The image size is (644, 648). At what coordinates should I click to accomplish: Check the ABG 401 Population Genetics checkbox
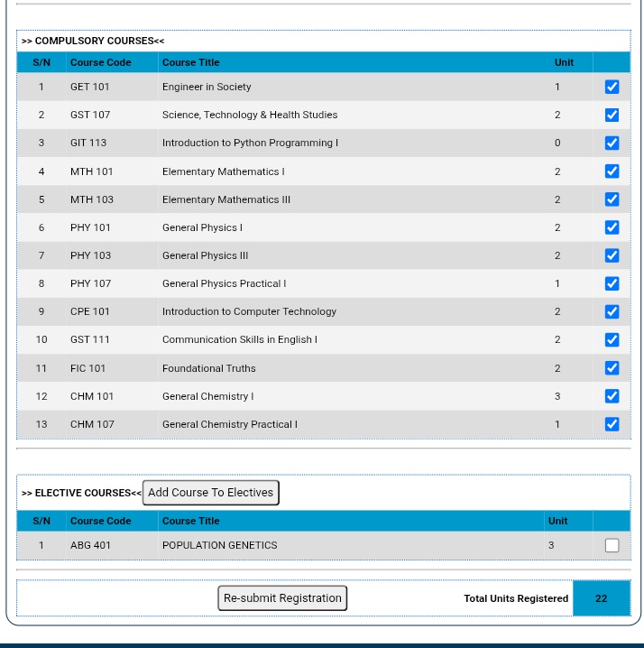tap(612, 545)
